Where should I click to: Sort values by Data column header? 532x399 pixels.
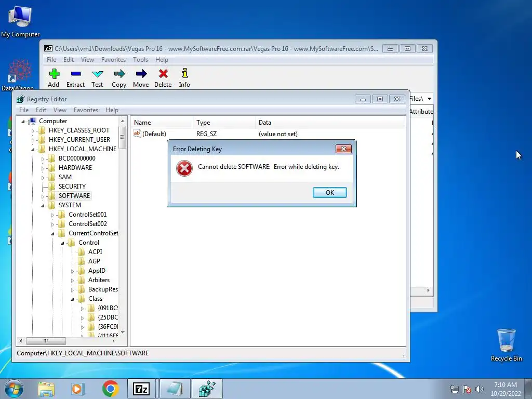(330, 123)
